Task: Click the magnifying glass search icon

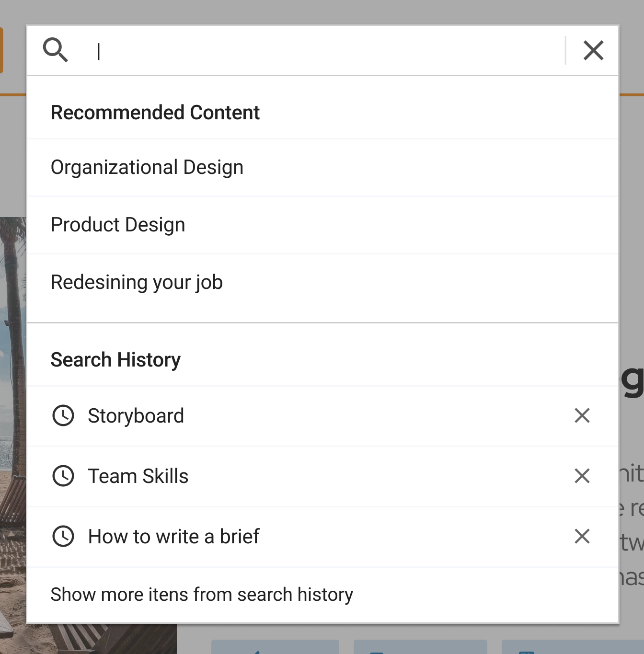Action: [x=56, y=50]
